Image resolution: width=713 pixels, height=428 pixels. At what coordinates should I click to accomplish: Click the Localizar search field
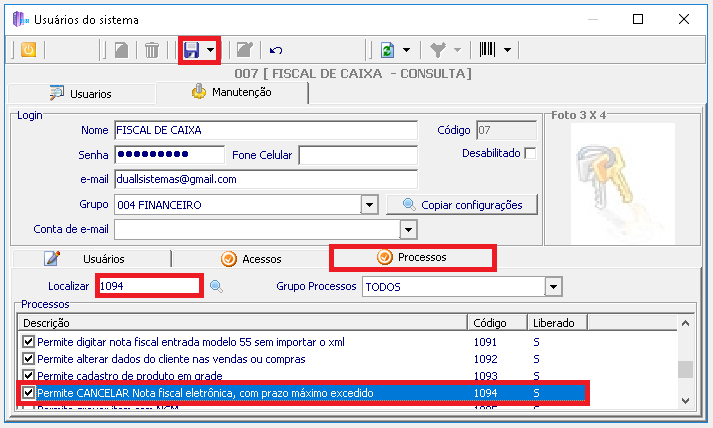[149, 287]
